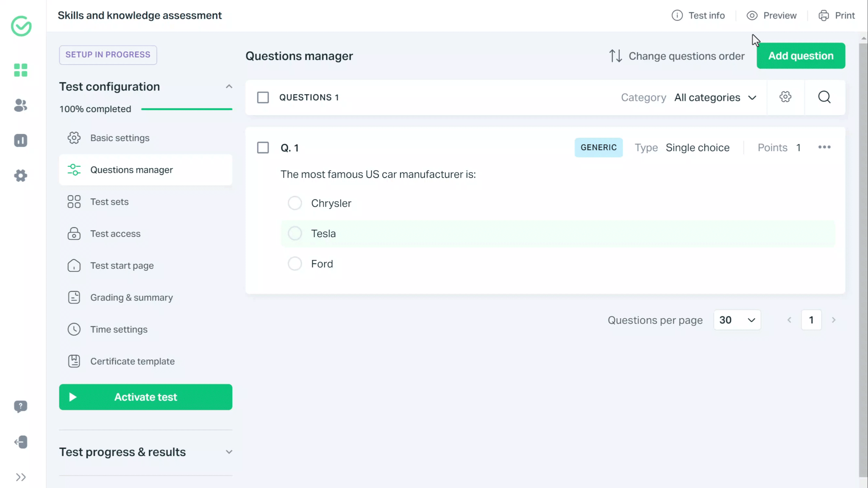
Task: Click the Add question button
Action: pyautogui.click(x=801, y=56)
